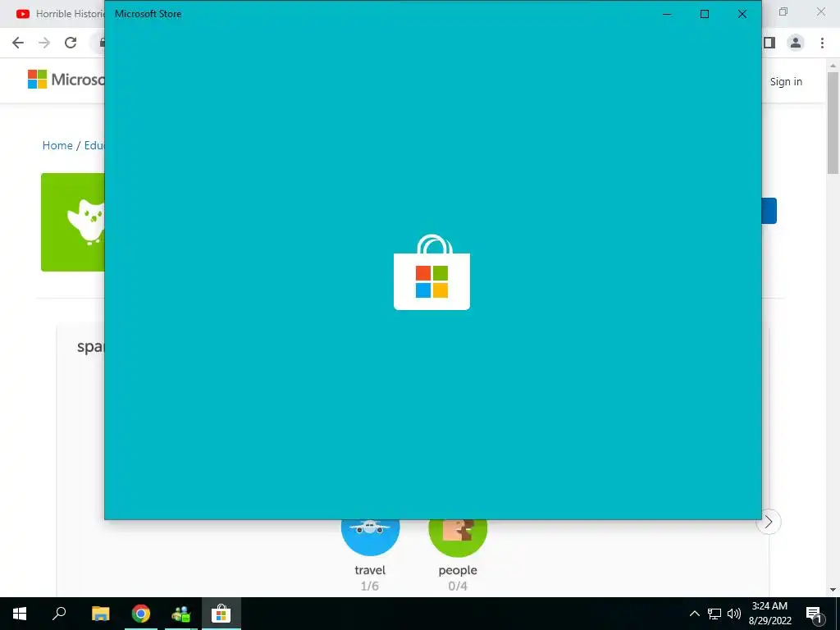This screenshot has height=630, width=840.
Task: Click Microsoft logo on webpage
Action: pyautogui.click(x=66, y=80)
